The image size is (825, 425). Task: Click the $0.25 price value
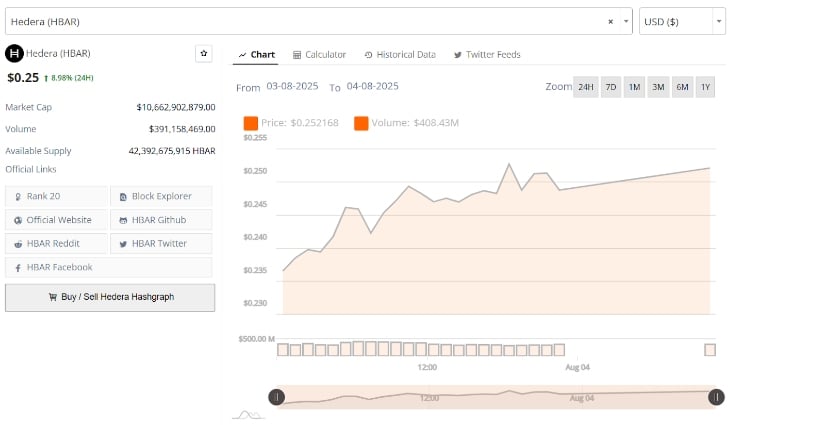click(x=23, y=78)
